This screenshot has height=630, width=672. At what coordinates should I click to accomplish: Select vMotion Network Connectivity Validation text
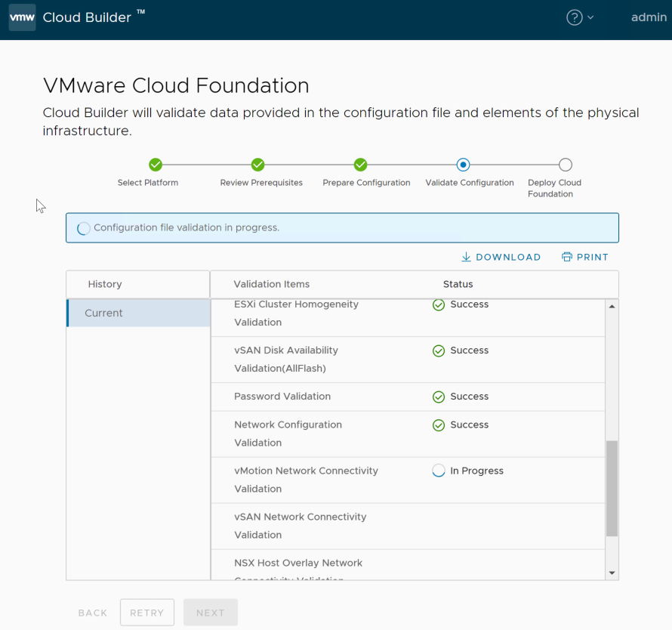pyautogui.click(x=306, y=480)
